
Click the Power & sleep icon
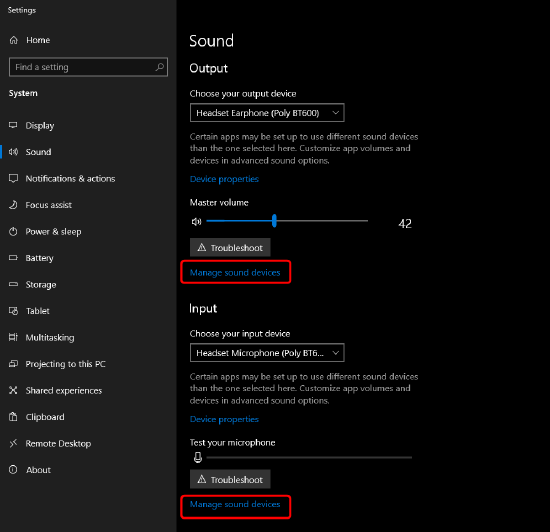(x=13, y=231)
